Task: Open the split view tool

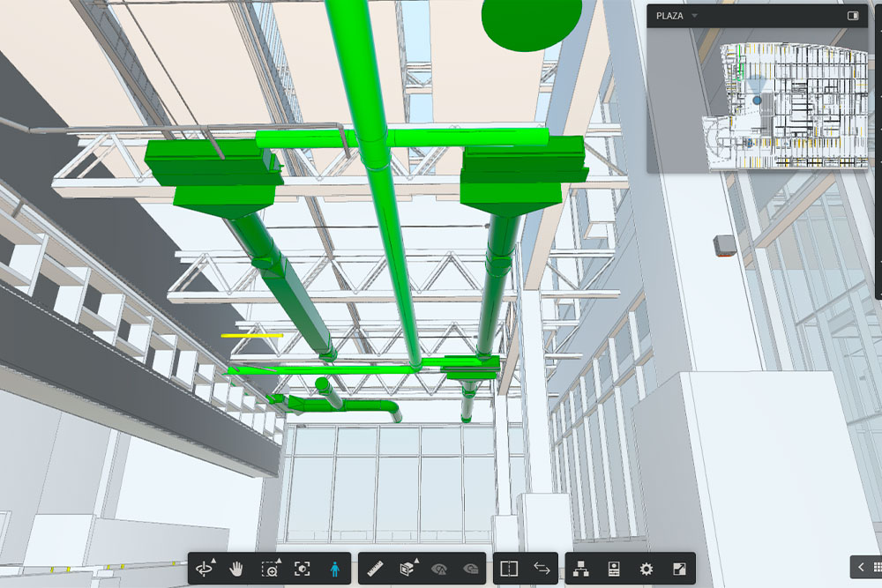Action: coord(510,569)
